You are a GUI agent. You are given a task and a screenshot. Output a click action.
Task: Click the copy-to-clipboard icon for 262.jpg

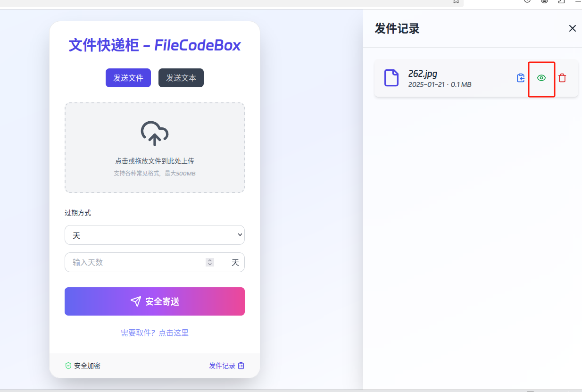pos(521,78)
